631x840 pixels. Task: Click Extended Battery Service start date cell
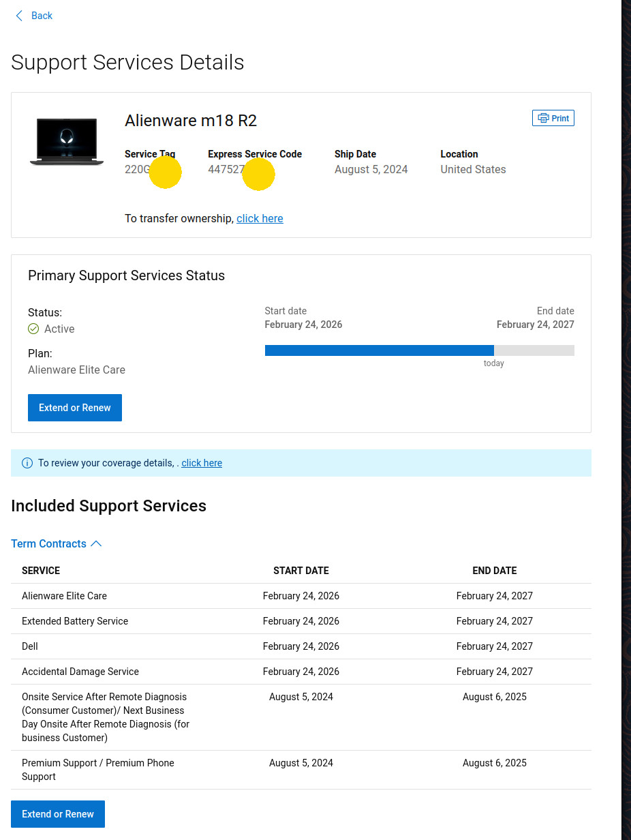pos(301,621)
